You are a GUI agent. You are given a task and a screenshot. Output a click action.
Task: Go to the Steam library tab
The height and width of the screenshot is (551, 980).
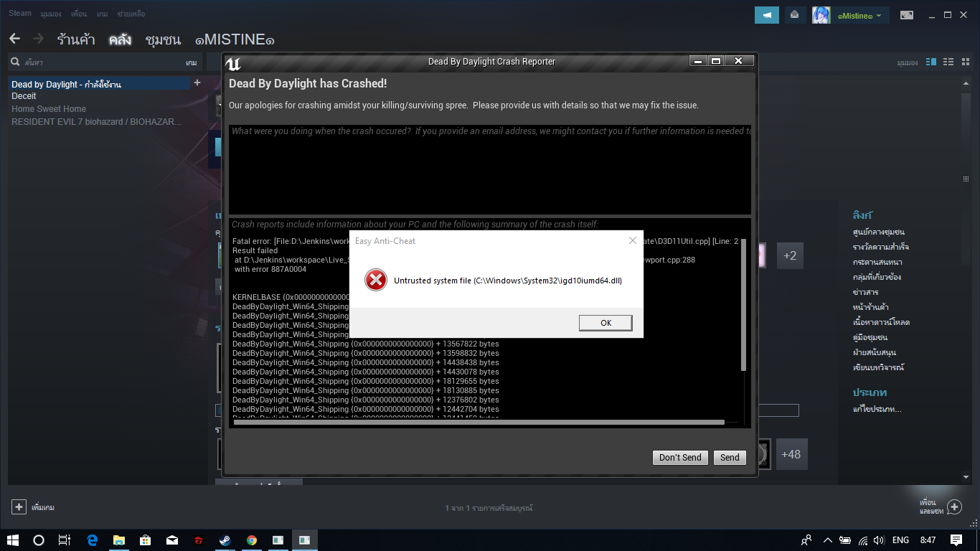click(x=120, y=39)
